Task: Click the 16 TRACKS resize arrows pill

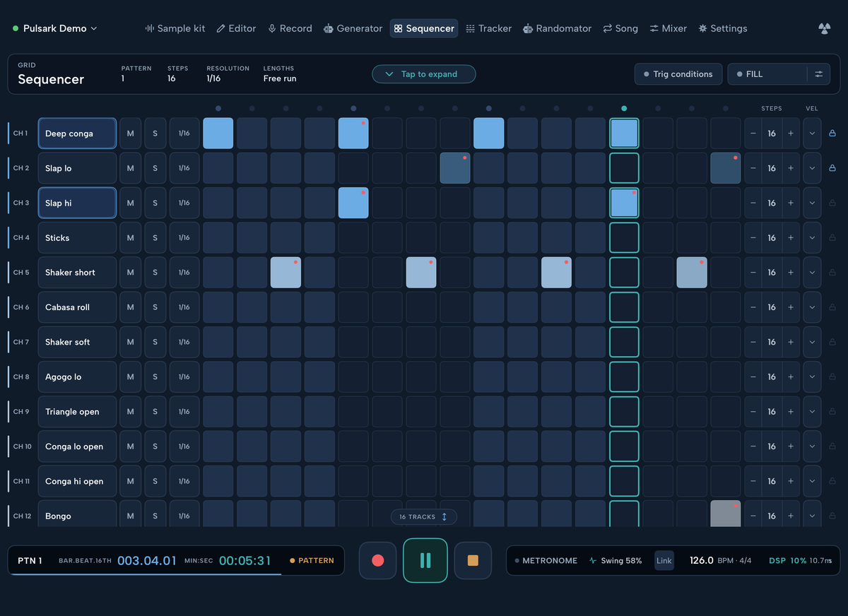Action: (x=424, y=517)
